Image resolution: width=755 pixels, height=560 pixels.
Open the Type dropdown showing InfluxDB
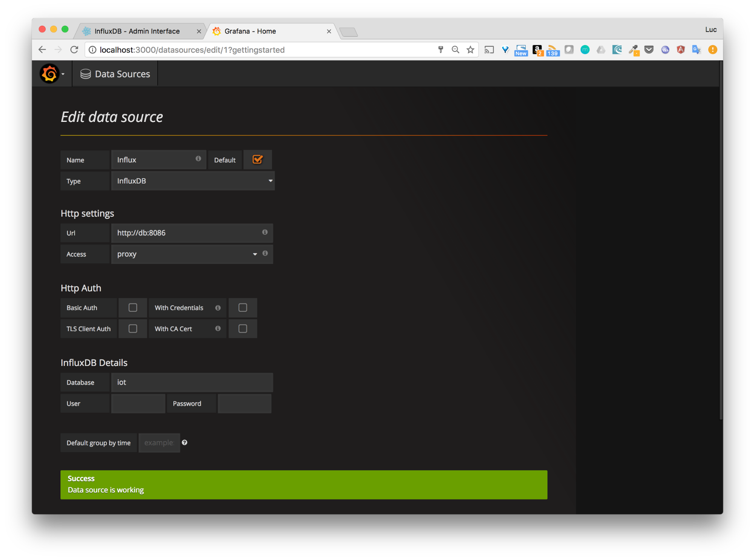(193, 181)
